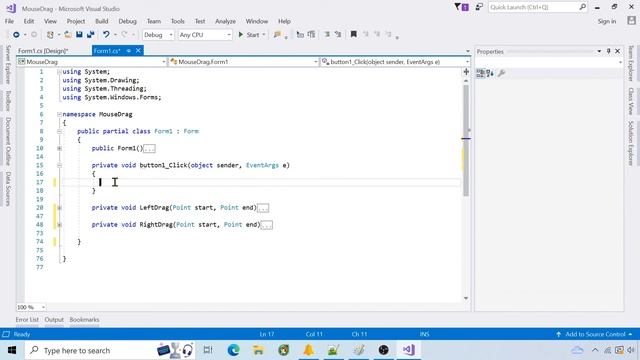Expand the collapsed LeftDrag method

(x=60, y=208)
